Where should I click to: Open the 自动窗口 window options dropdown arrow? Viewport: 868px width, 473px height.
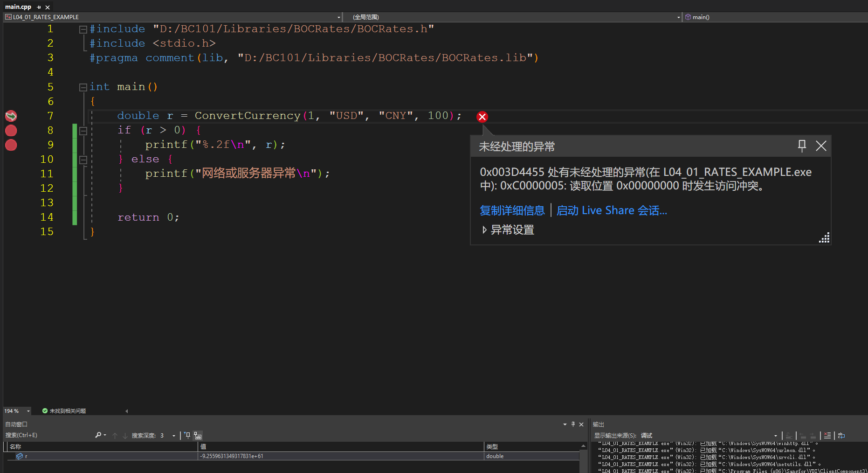click(x=565, y=424)
